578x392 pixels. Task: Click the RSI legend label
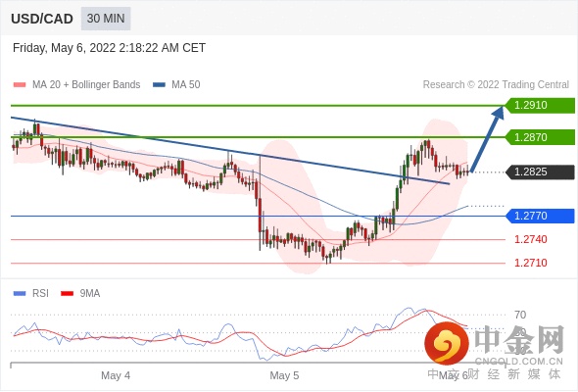tap(40, 294)
